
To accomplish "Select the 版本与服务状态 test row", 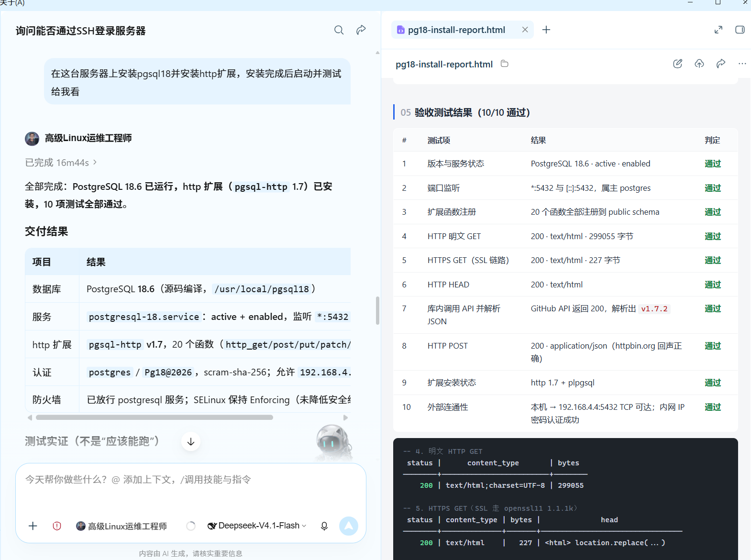I will coord(565,164).
